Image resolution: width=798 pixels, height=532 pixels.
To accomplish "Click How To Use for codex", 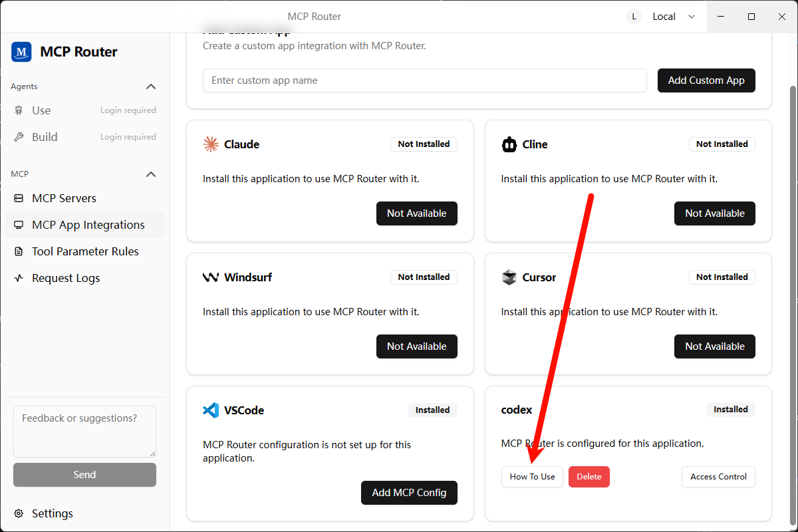I will [532, 477].
